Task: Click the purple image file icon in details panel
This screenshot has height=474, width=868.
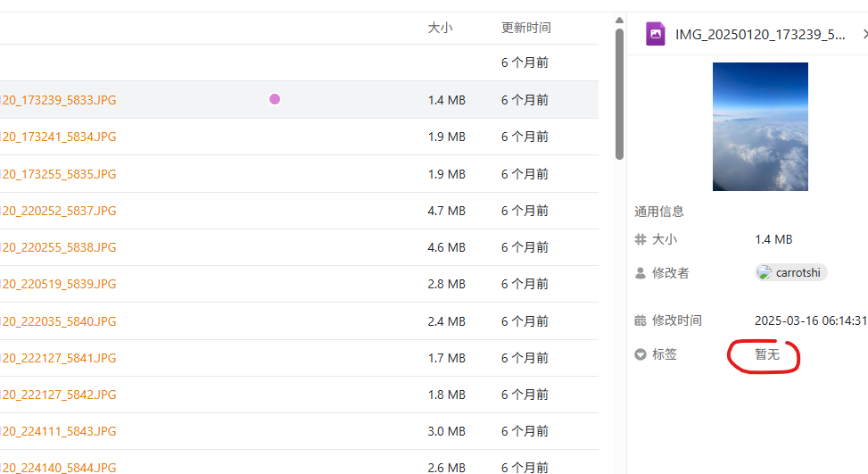Action: coord(656,34)
